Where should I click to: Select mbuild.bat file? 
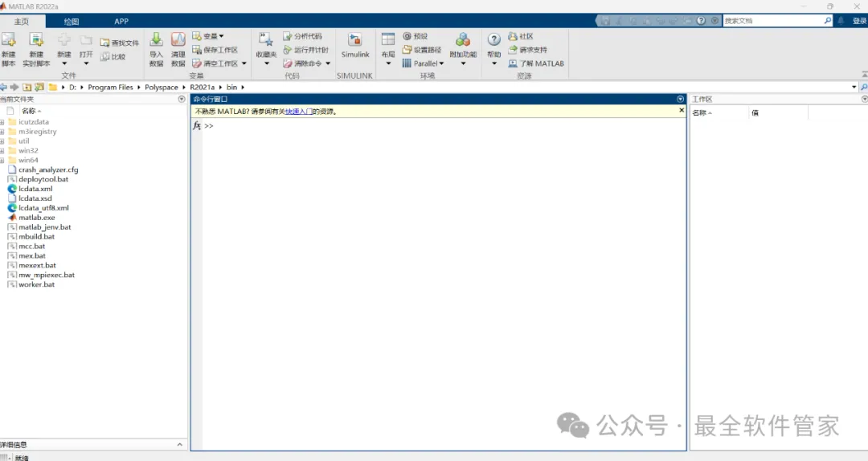coord(36,237)
